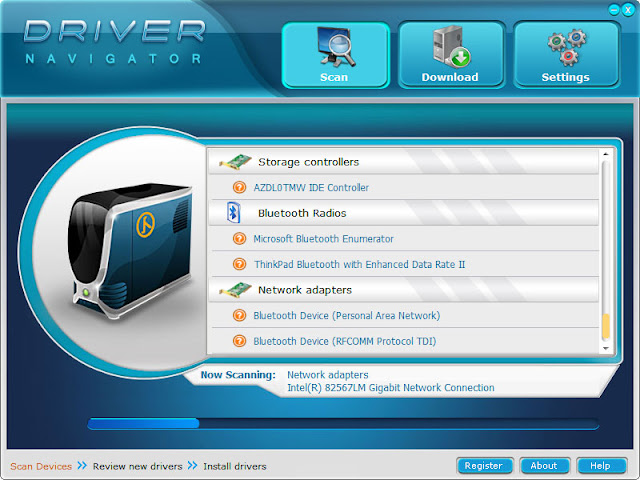The height and width of the screenshot is (480, 640).
Task: Click question icon beside AZDL0TMW IDE Controller
Action: pyautogui.click(x=240, y=187)
